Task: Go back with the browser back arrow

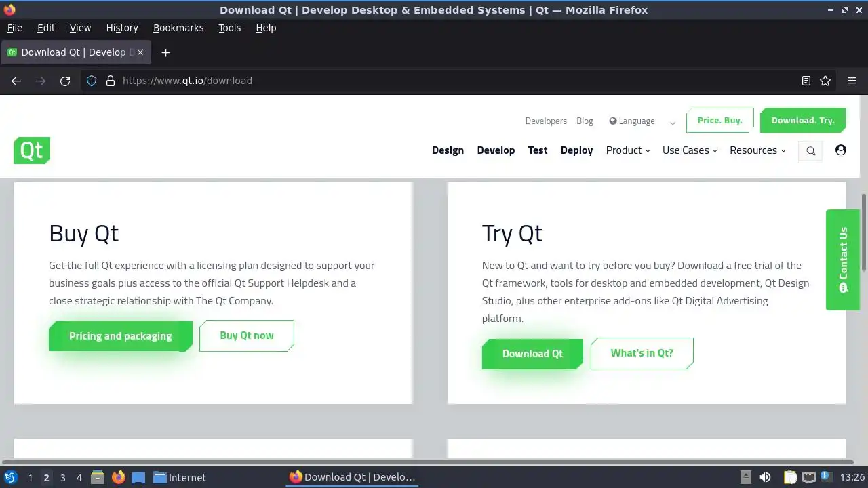Action: click(x=16, y=81)
